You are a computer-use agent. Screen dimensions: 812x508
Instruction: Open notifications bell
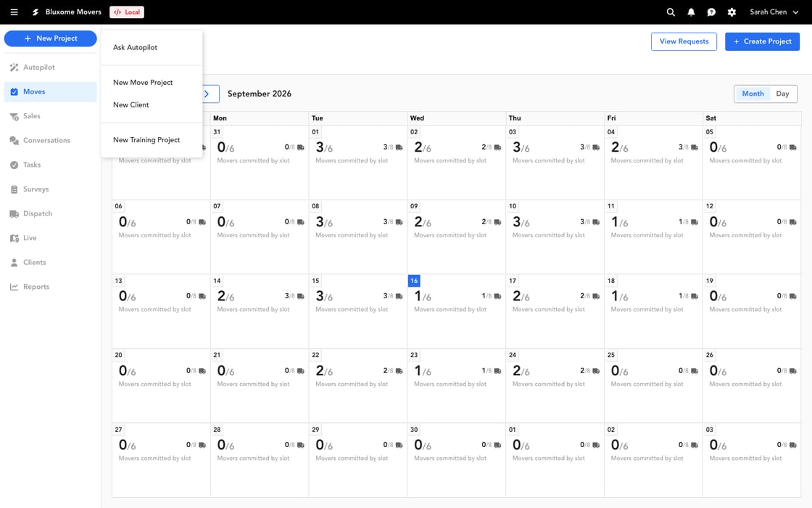tap(691, 12)
